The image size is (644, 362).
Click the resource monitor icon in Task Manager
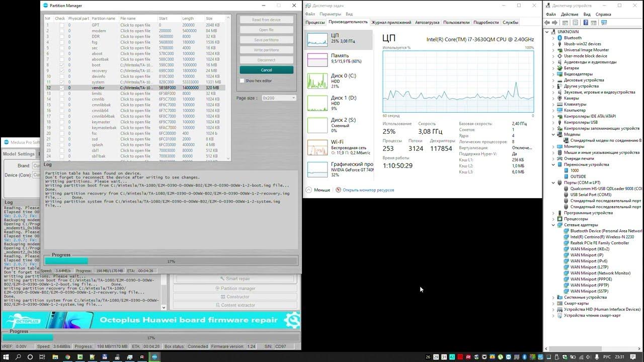339,190
